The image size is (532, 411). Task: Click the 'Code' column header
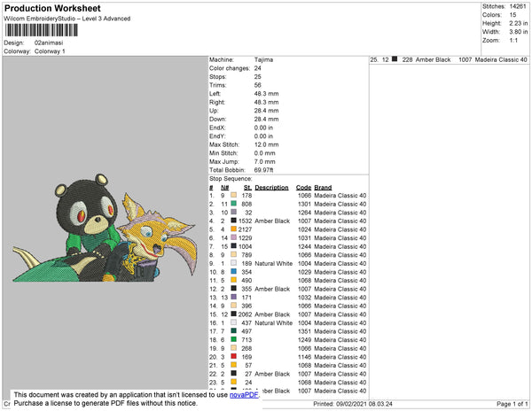point(303,188)
